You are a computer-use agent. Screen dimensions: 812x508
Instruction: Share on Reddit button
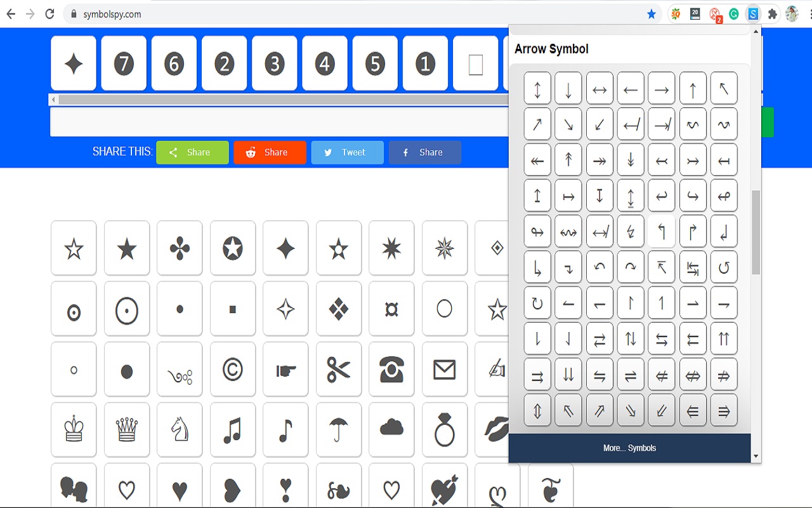(270, 152)
